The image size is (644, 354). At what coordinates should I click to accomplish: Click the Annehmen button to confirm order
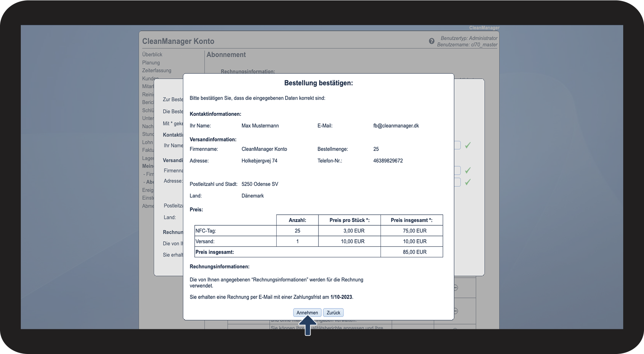coord(307,312)
